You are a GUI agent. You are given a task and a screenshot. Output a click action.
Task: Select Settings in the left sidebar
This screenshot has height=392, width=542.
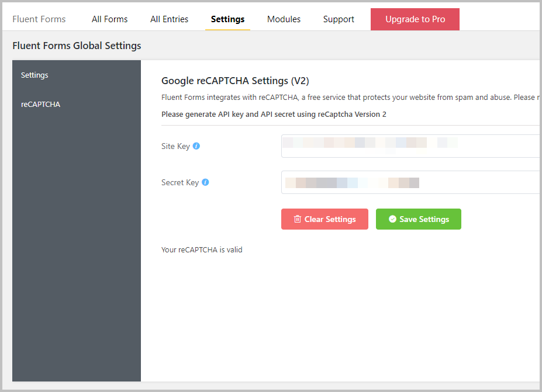click(x=34, y=75)
